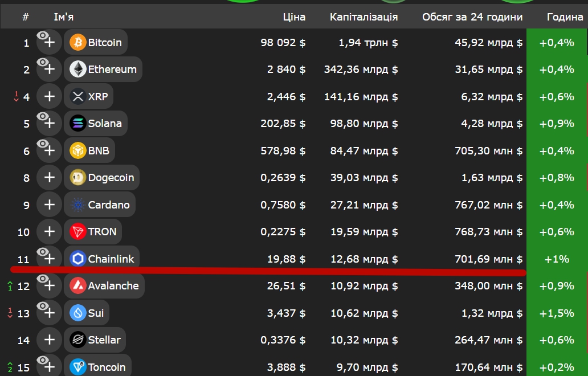Click the plus button in Toncoin row
Image resolution: width=588 pixels, height=376 pixels.
click(49, 366)
